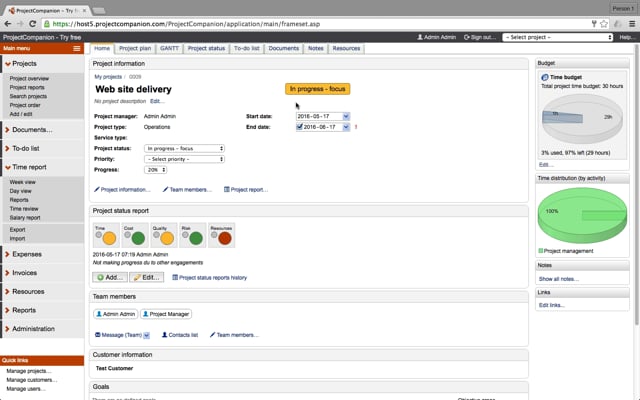This screenshot has height=400, width=640.
Task: Select the gray radio for Risk status
Action: (185, 235)
